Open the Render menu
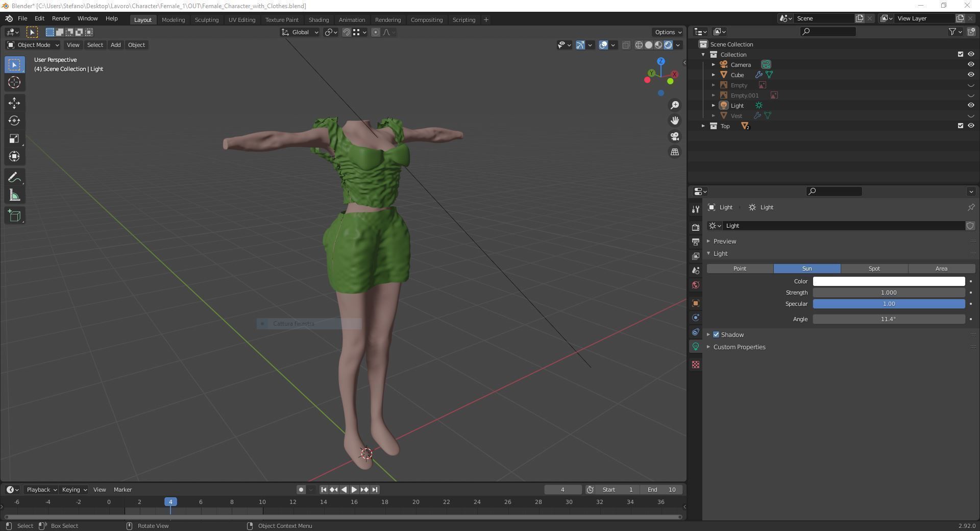Viewport: 980px width, 531px height. [61, 18]
